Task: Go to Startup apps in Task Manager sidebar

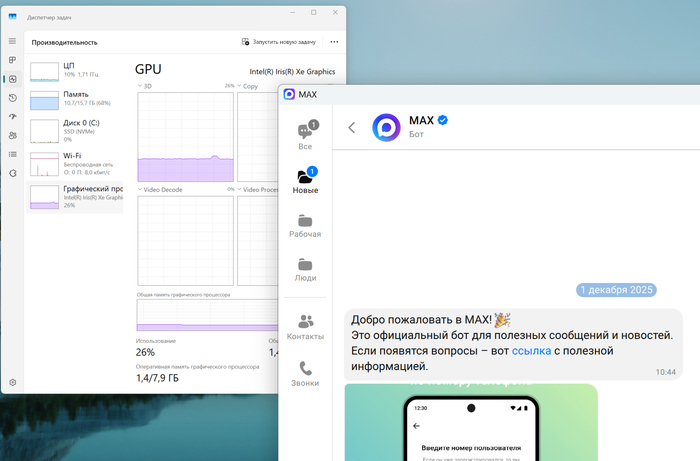Action: coord(12,116)
